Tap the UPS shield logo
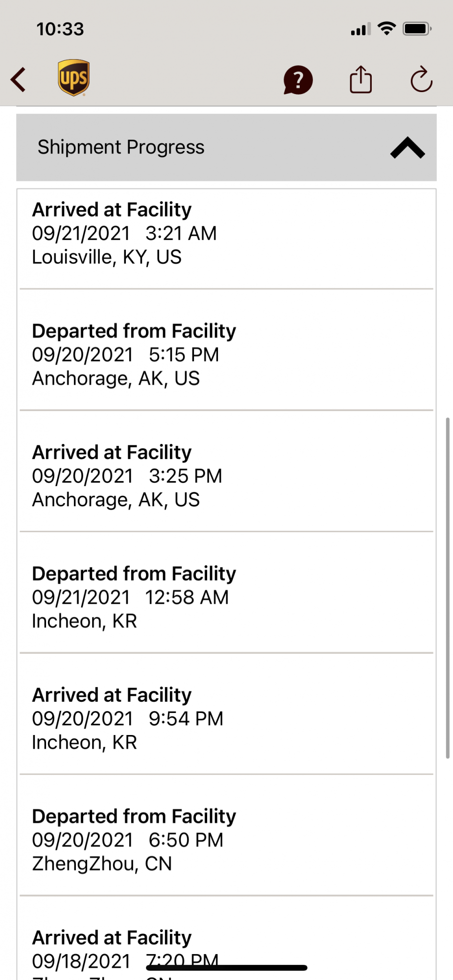Screen dimensions: 453x980 point(73,78)
